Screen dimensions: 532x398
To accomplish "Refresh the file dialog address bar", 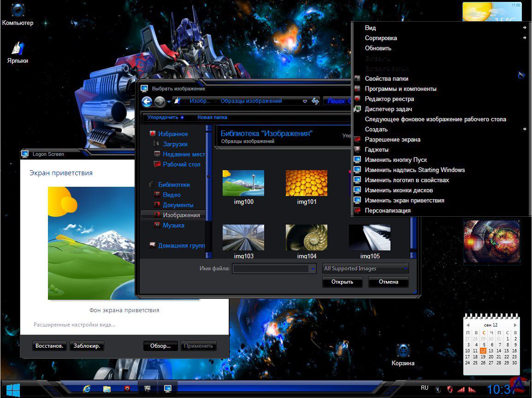I will point(315,101).
